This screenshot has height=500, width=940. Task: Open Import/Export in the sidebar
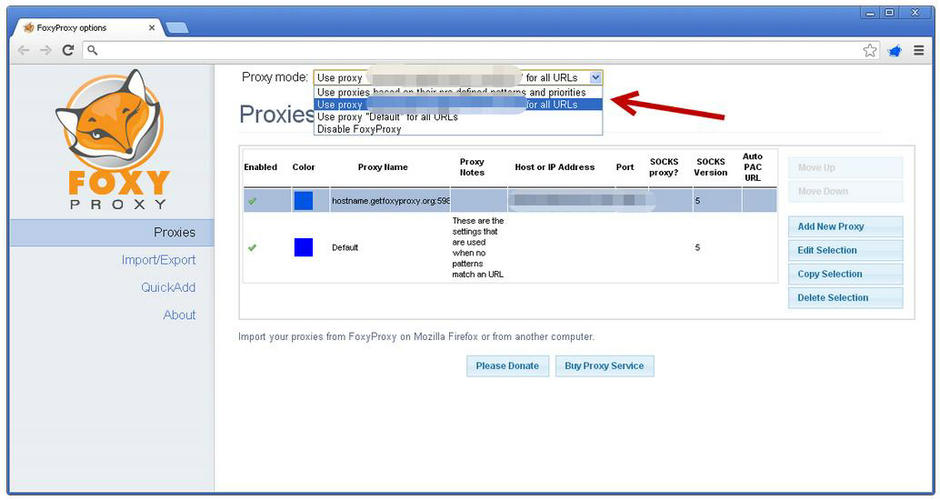pyautogui.click(x=158, y=260)
